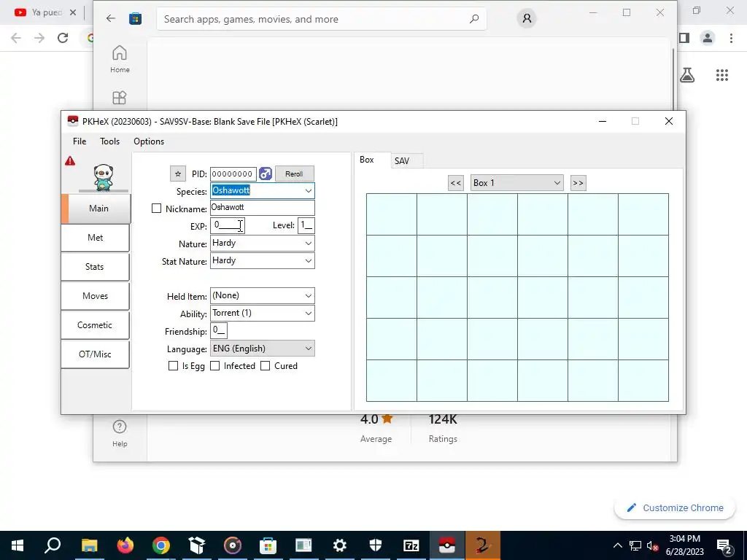The height and width of the screenshot is (560, 747).
Task: Go to Home in Microsoft Store sidebar
Action: point(120,59)
